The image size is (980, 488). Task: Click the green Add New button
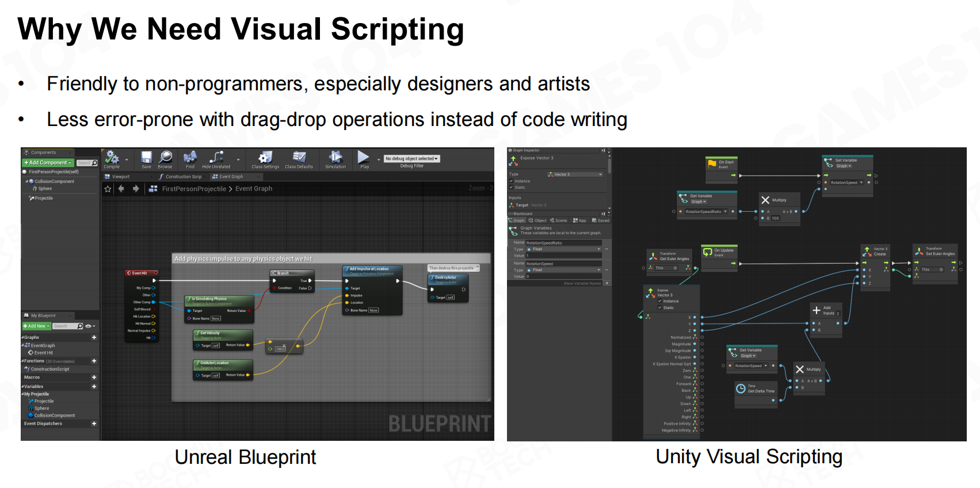pyautogui.click(x=36, y=326)
